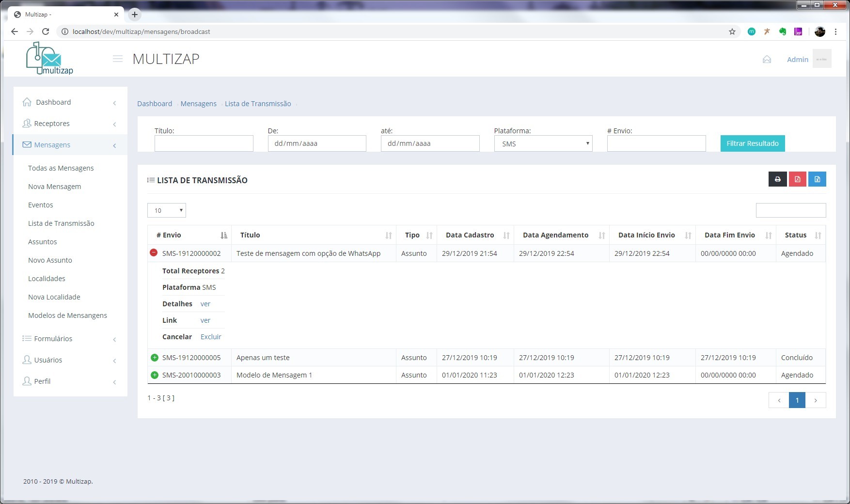Open Nova Mensagem submenu item
This screenshot has height=504, width=850.
pos(55,187)
